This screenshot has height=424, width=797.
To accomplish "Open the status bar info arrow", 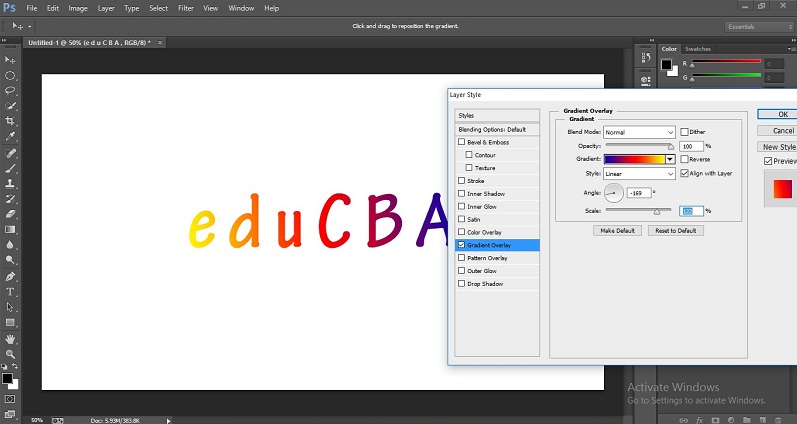I will click(169, 420).
